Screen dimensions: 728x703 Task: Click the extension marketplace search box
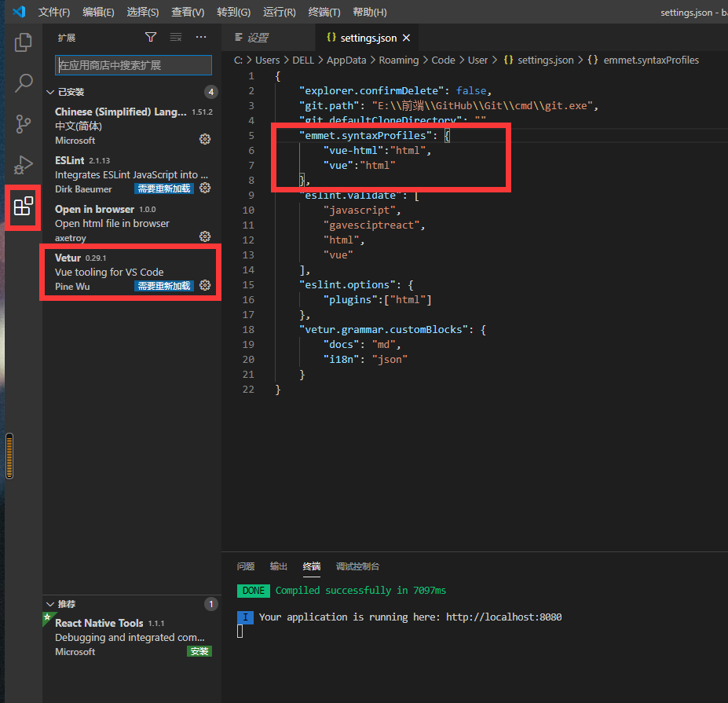[134, 65]
